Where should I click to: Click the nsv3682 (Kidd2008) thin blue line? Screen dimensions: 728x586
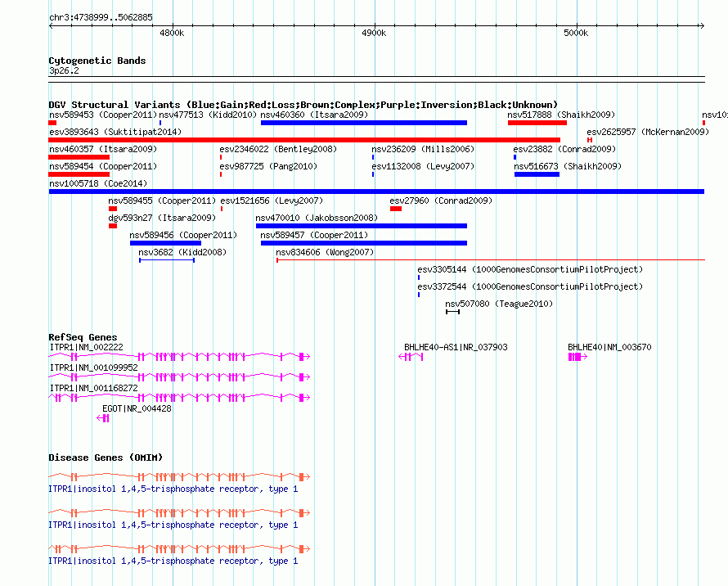(x=167, y=260)
